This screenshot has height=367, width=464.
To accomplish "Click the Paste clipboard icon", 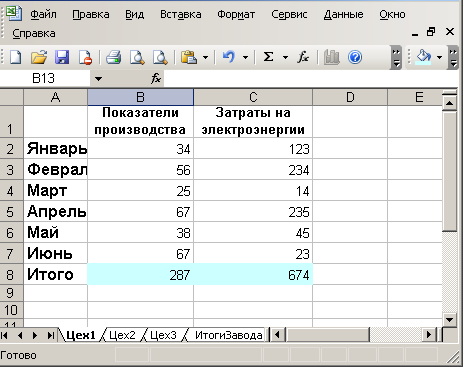I will 189,57.
